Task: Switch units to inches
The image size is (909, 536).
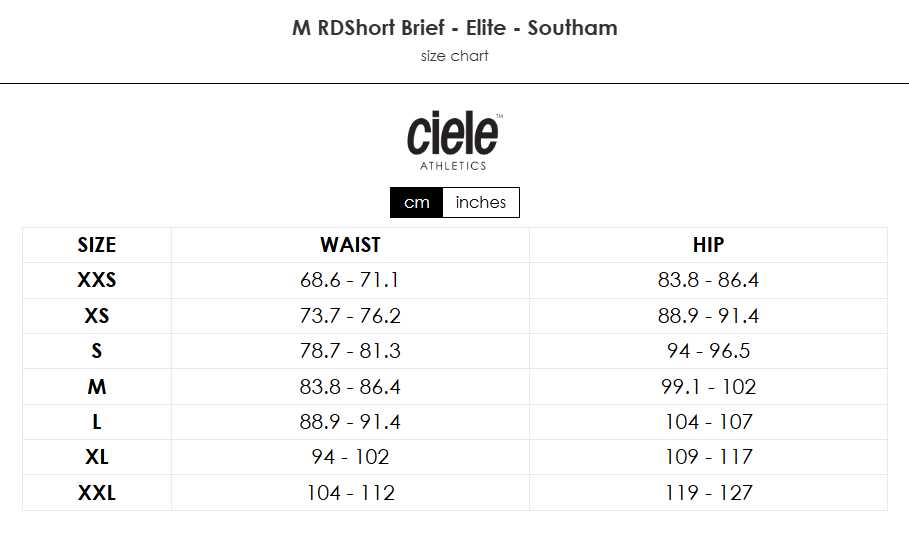Action: click(x=481, y=202)
